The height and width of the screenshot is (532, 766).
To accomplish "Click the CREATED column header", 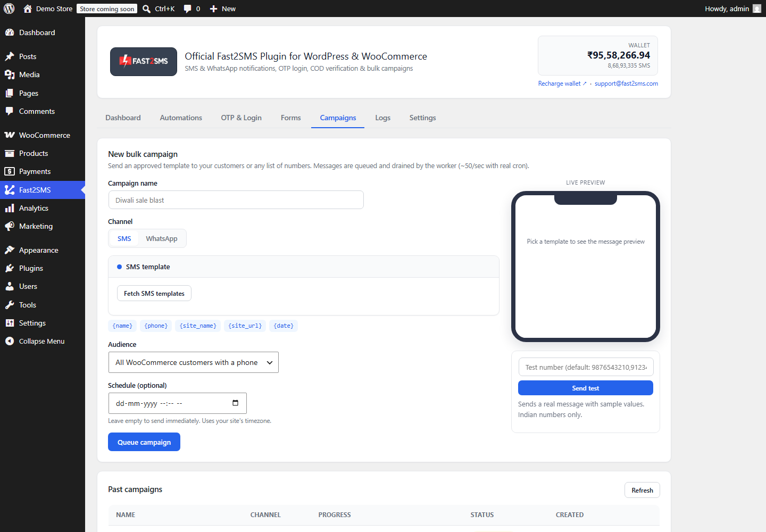I will [570, 515].
